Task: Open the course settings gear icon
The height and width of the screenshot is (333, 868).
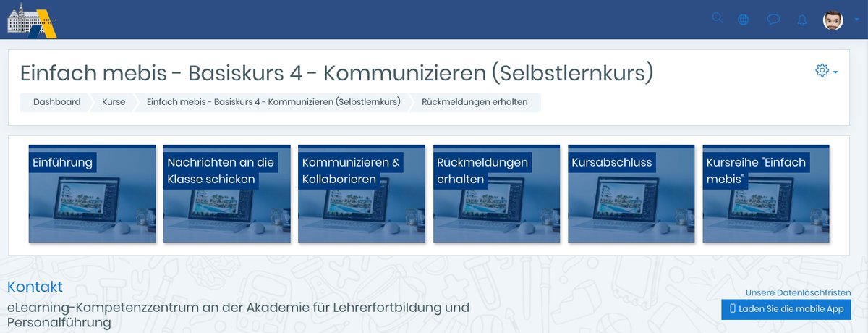Action: coord(822,70)
